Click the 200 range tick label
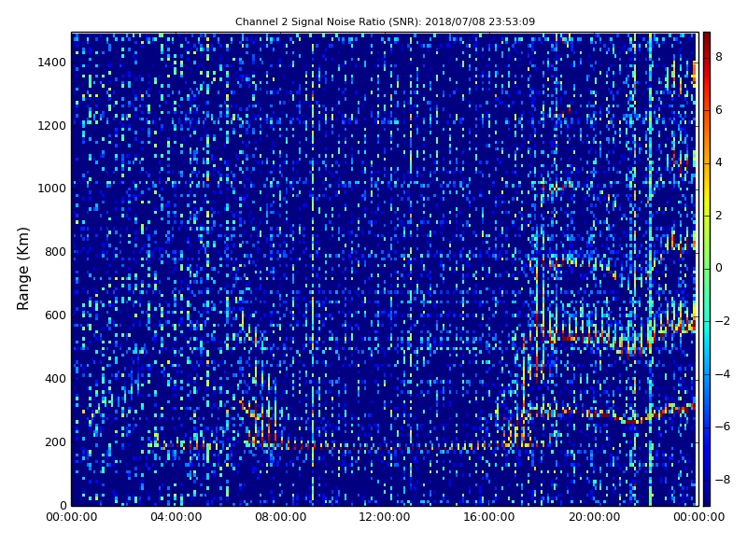 [x=56, y=441]
